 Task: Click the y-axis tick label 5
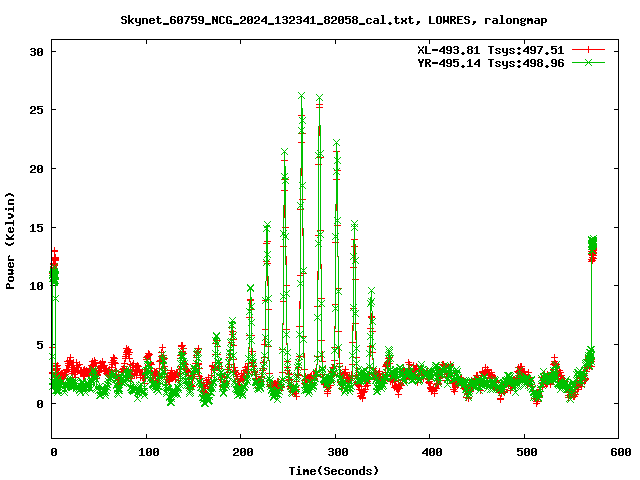click(x=40, y=345)
